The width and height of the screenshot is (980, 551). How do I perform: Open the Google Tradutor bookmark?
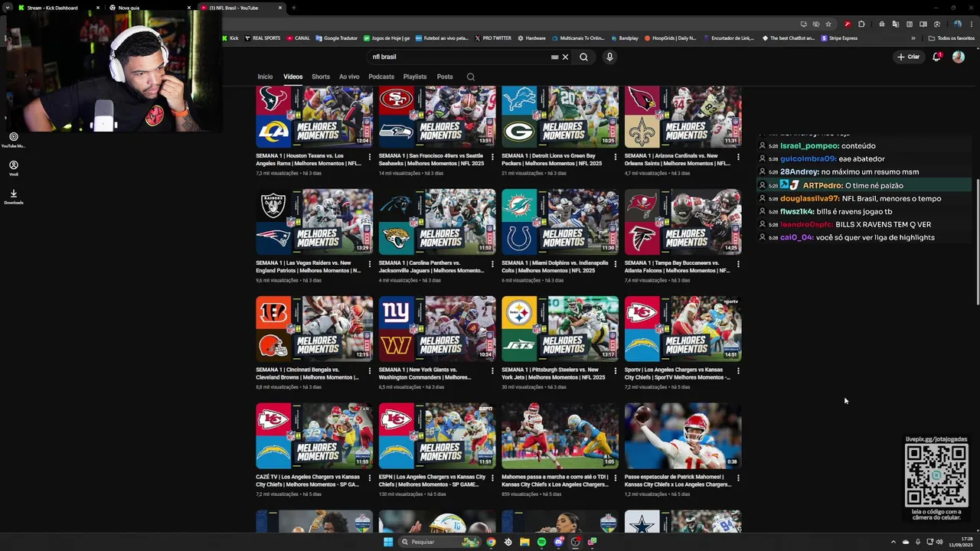tap(336, 38)
